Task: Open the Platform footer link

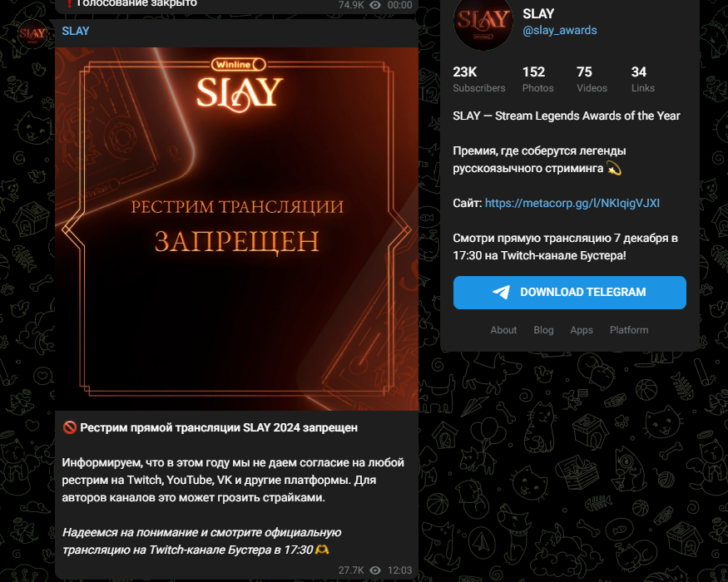Action: tap(629, 330)
